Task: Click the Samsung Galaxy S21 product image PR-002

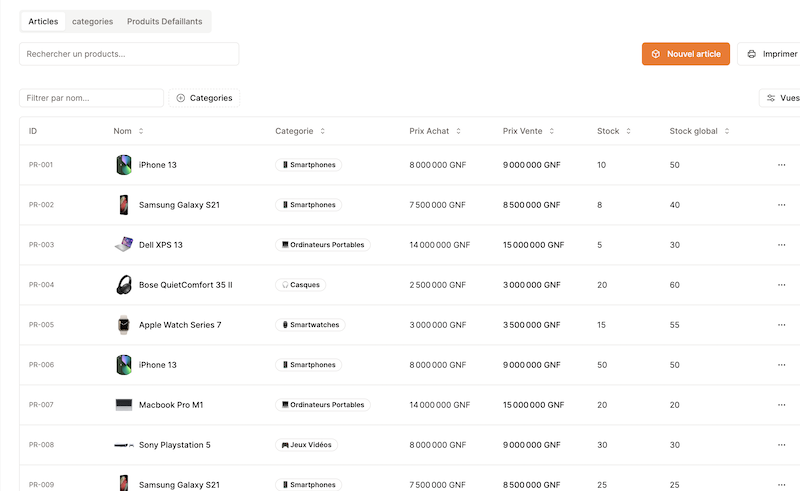Action: point(124,205)
